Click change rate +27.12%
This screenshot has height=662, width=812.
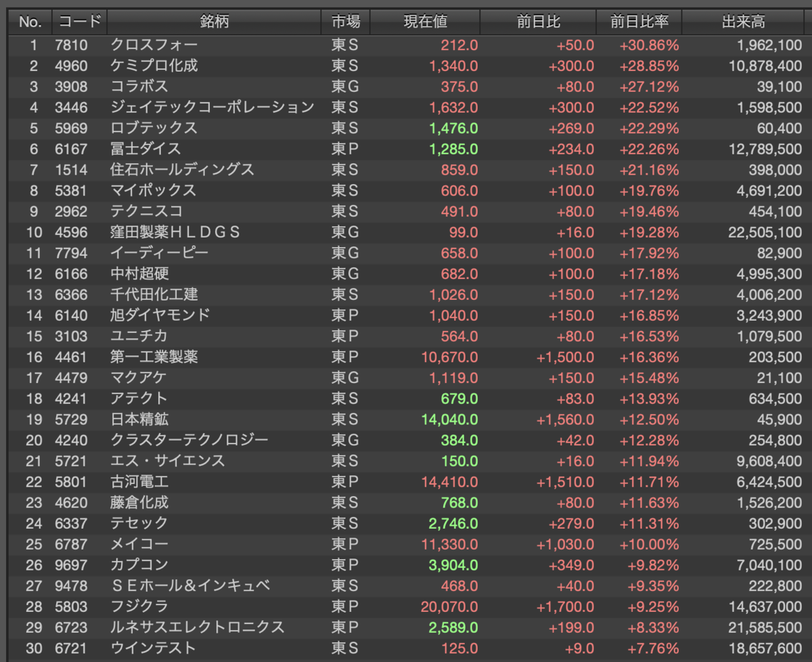tap(649, 87)
